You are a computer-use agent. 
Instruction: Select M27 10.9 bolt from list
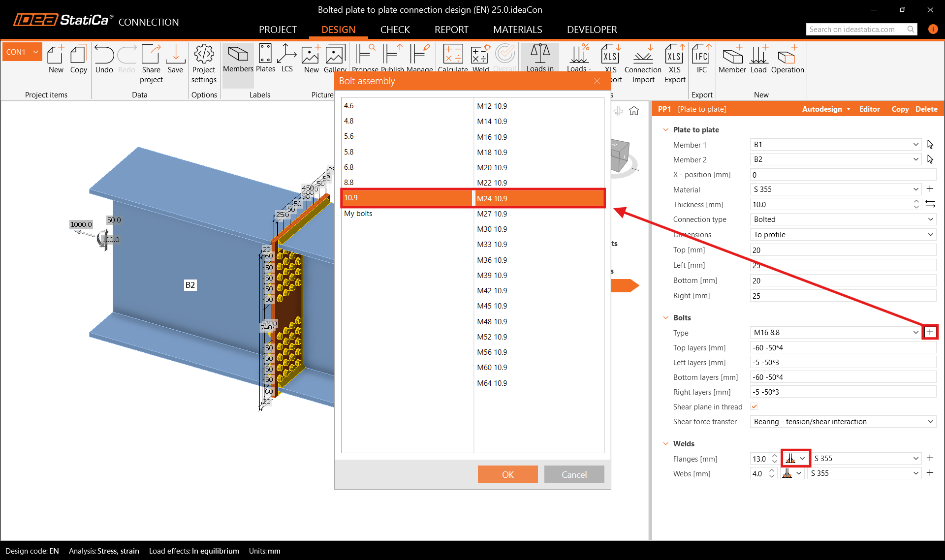[x=492, y=214]
